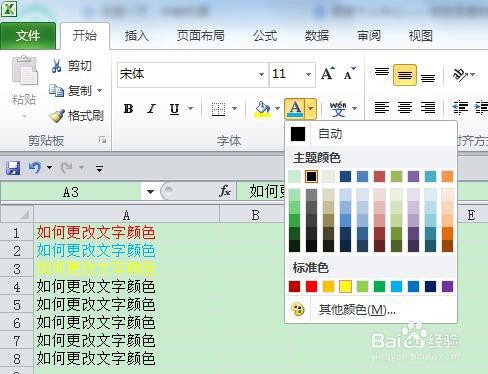
Task: Pick the orange theme color swatch
Action: pyautogui.click(x=447, y=176)
